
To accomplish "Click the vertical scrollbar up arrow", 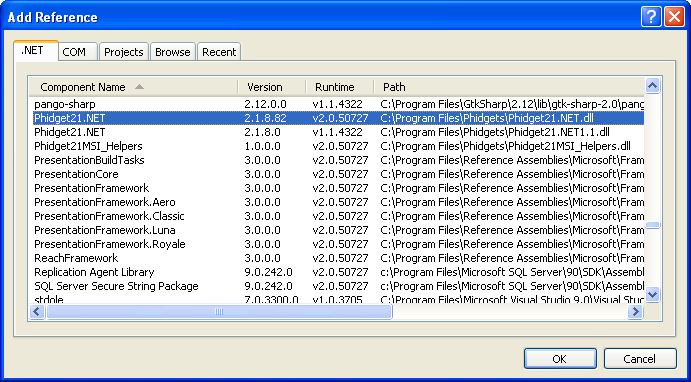I will click(652, 86).
